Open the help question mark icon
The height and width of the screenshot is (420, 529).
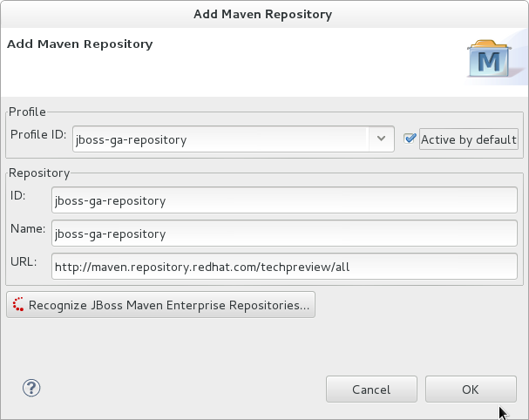[x=31, y=388]
